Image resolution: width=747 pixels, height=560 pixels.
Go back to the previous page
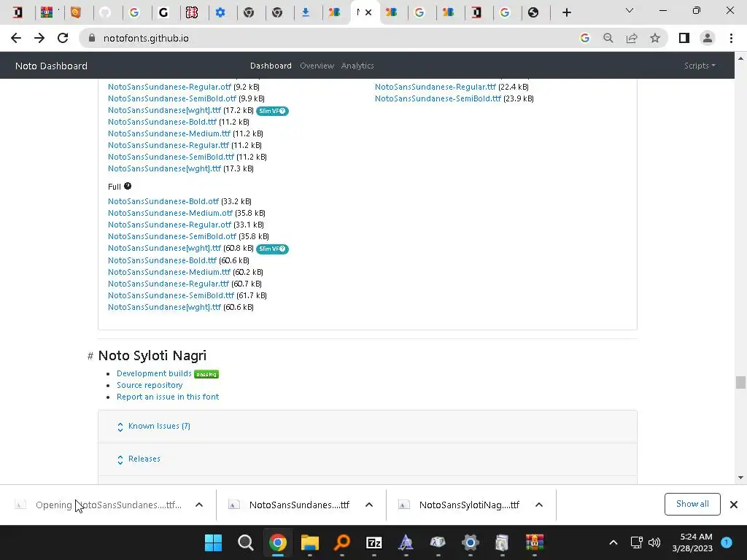[x=16, y=38]
